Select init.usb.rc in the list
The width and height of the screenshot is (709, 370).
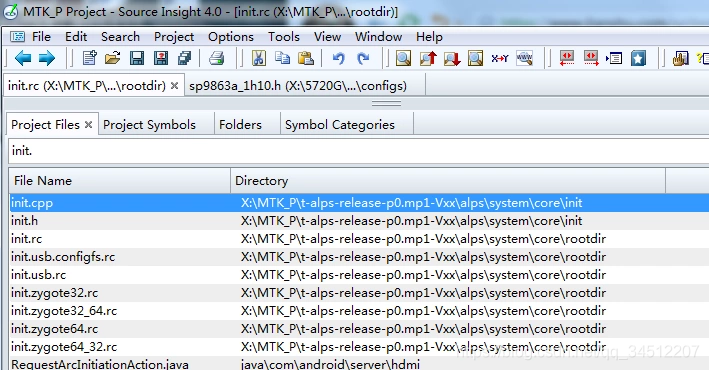(x=359, y=275)
